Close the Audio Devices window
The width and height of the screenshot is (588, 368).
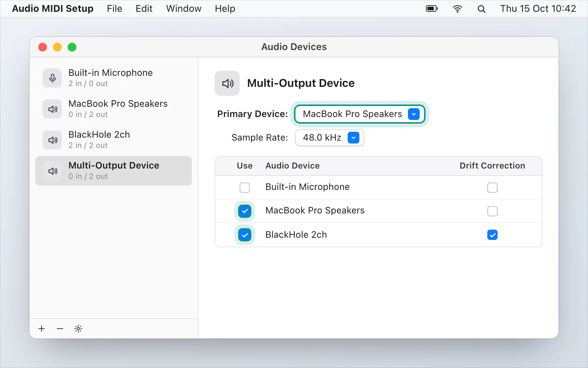43,47
